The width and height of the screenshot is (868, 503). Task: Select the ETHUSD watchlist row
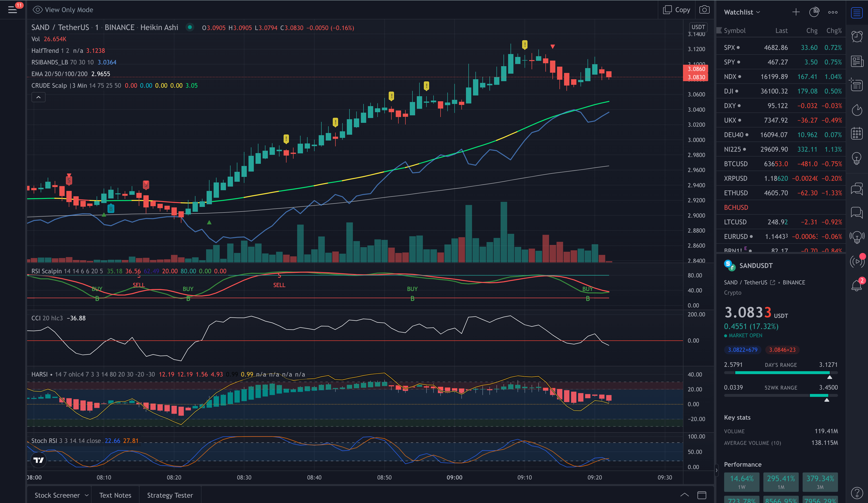pyautogui.click(x=781, y=193)
